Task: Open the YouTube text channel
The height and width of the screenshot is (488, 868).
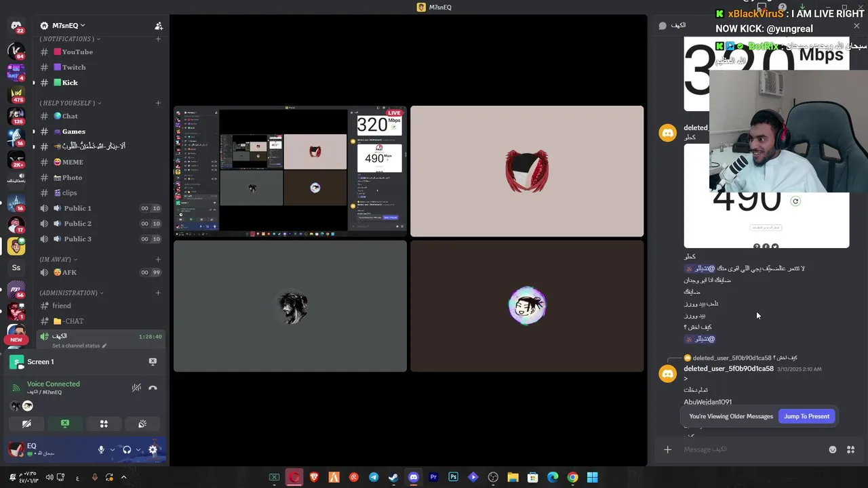Action: coord(99,52)
